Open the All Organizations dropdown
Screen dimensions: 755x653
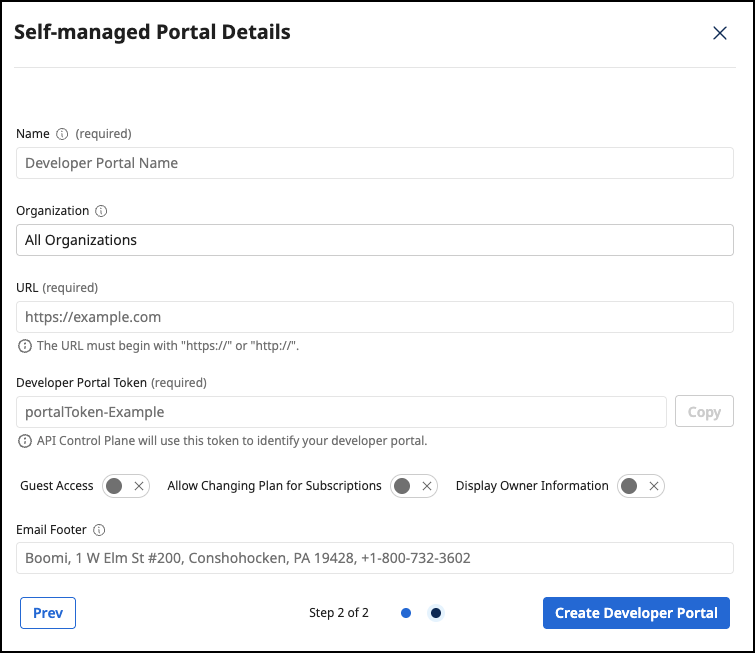(x=375, y=240)
